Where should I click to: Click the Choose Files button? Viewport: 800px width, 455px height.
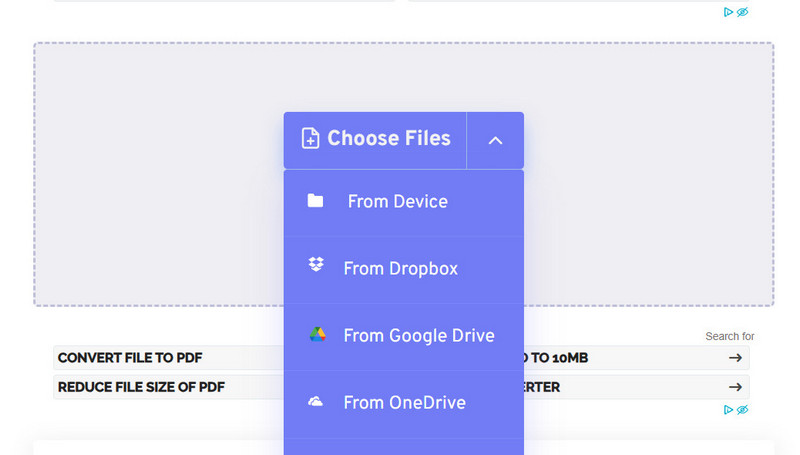(375, 140)
